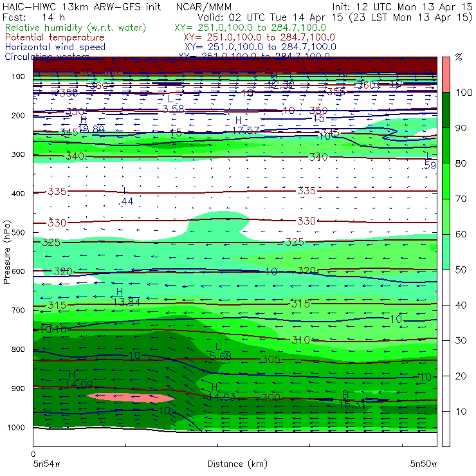Click the "H 17.57" wind maximum label
The width and height of the screenshot is (476, 476).
coord(246,125)
